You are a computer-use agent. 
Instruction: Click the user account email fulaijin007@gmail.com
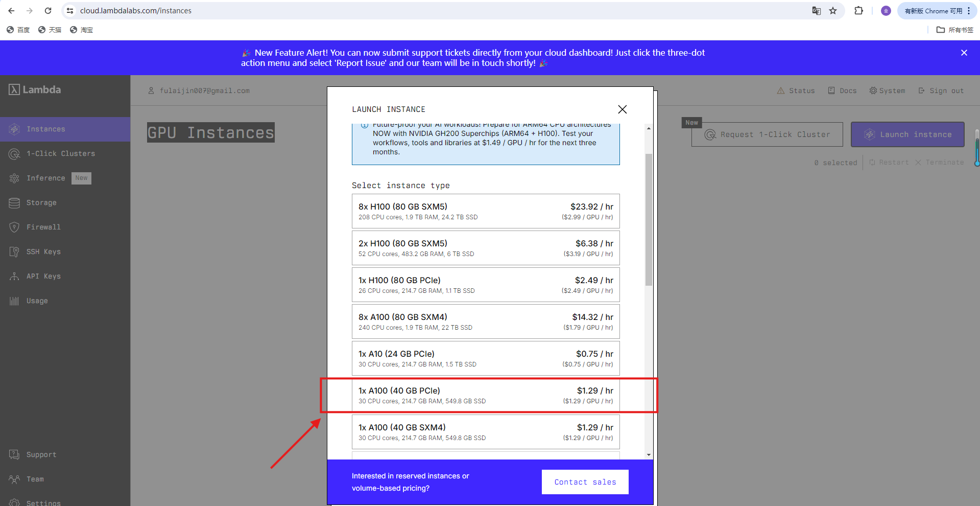tap(204, 91)
